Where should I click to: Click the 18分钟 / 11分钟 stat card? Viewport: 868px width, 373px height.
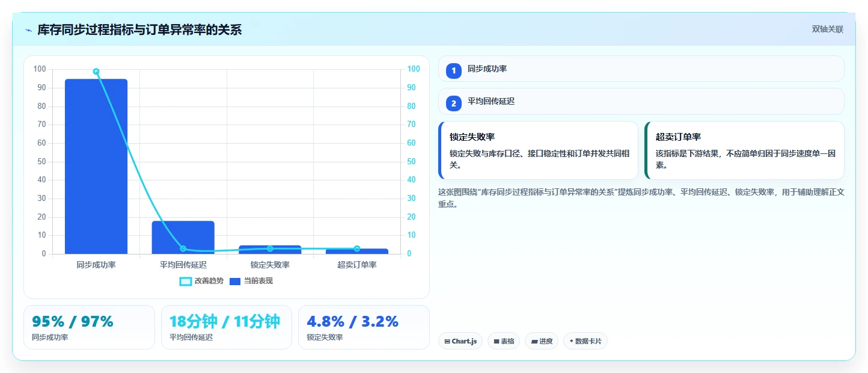pyautogui.click(x=227, y=327)
